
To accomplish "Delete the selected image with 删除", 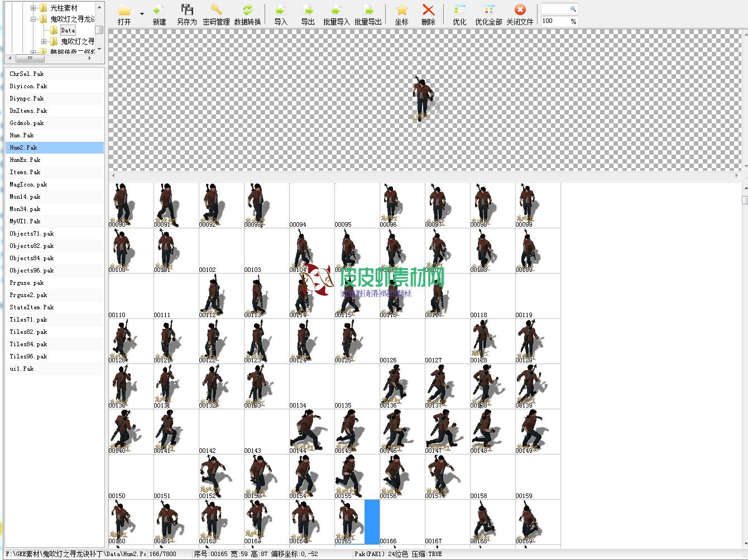I will [x=428, y=11].
